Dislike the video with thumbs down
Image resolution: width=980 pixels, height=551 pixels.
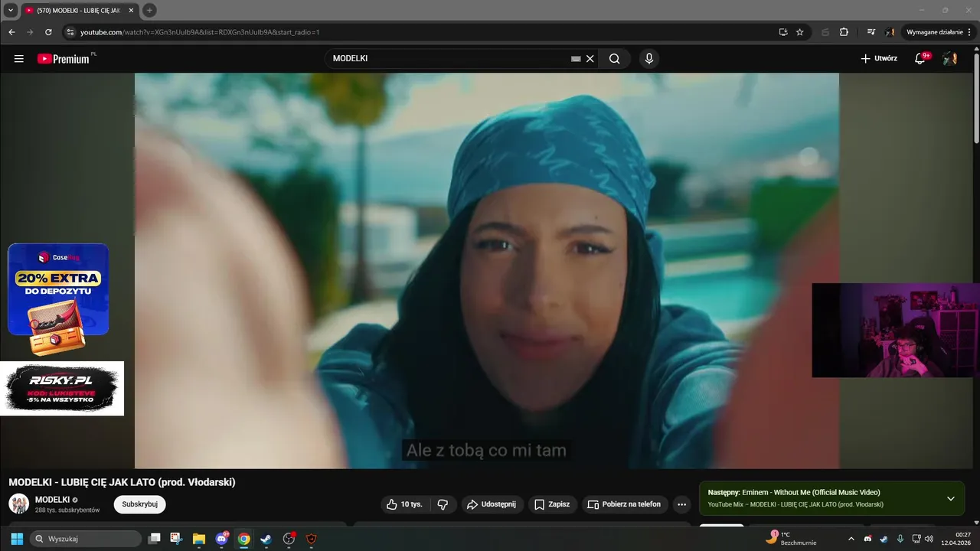pyautogui.click(x=443, y=504)
